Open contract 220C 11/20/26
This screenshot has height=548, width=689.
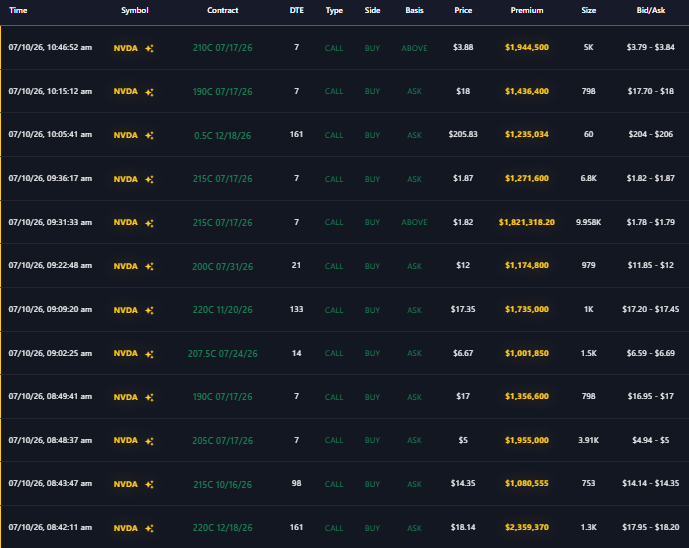(223, 310)
